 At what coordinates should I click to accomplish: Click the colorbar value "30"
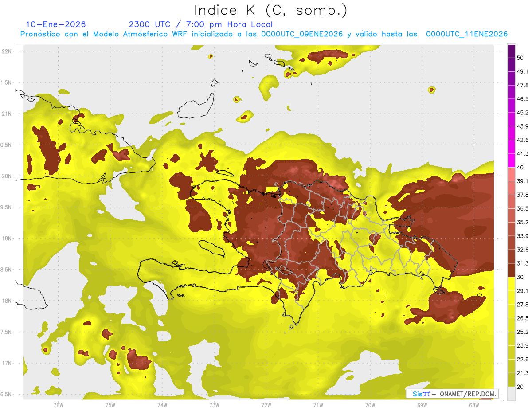tap(520, 277)
